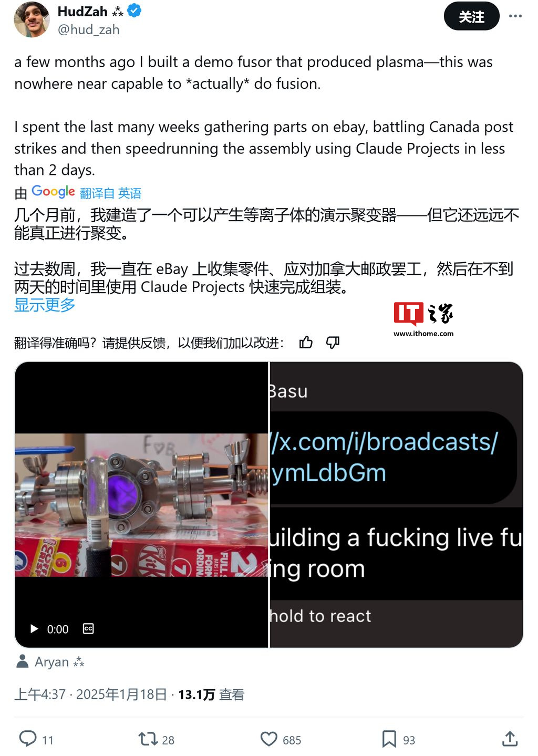Open the share upload icon
Image resolution: width=538 pixels, height=756 pixels.
pos(510,739)
